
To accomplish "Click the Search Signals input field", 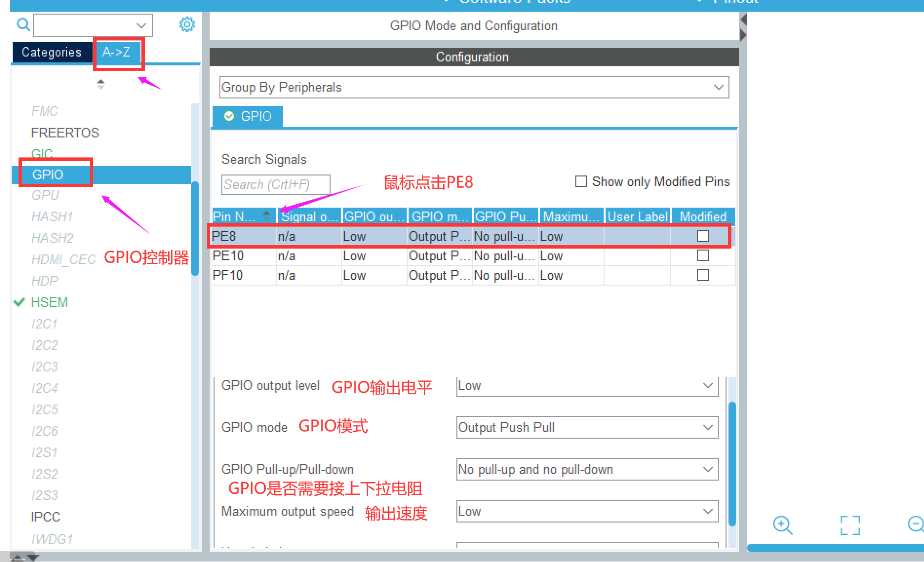I will click(x=275, y=185).
